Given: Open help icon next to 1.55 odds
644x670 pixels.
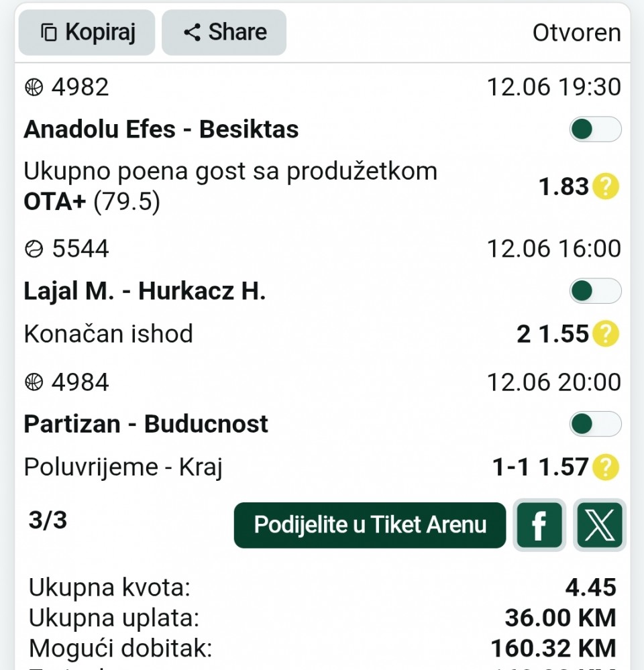Looking at the screenshot, I should click(606, 333).
